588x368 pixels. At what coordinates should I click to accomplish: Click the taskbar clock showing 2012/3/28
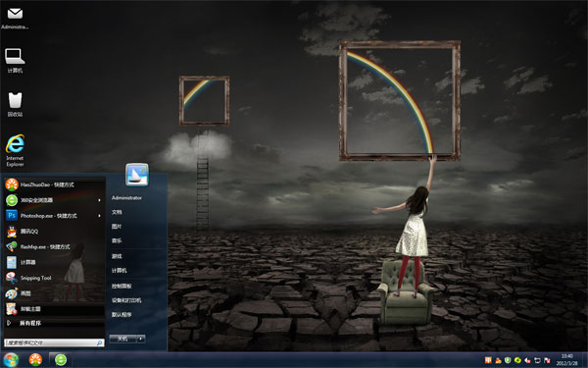pos(566,360)
